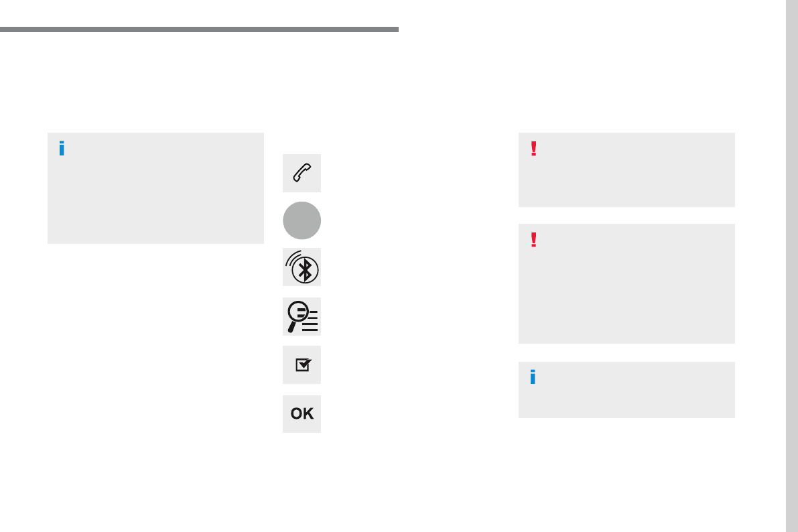The width and height of the screenshot is (798, 532).
Task: Select the top-right warning panel body
Action: pyautogui.click(x=626, y=170)
